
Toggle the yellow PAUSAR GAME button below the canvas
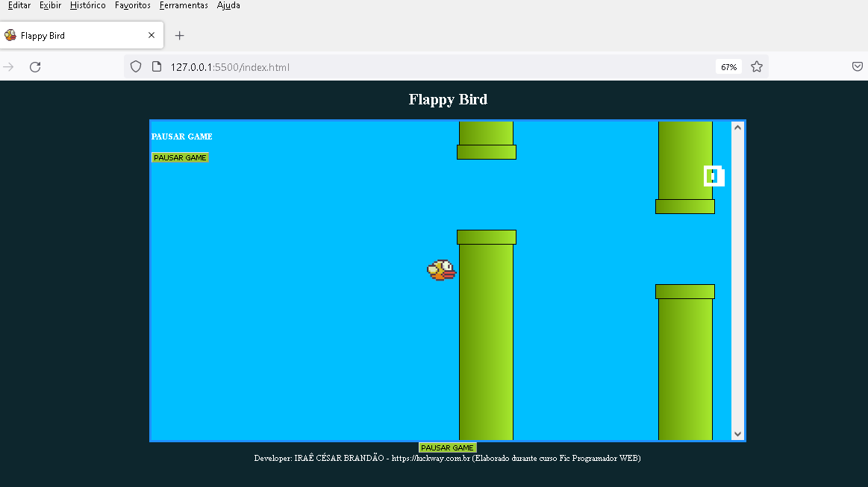coord(447,447)
